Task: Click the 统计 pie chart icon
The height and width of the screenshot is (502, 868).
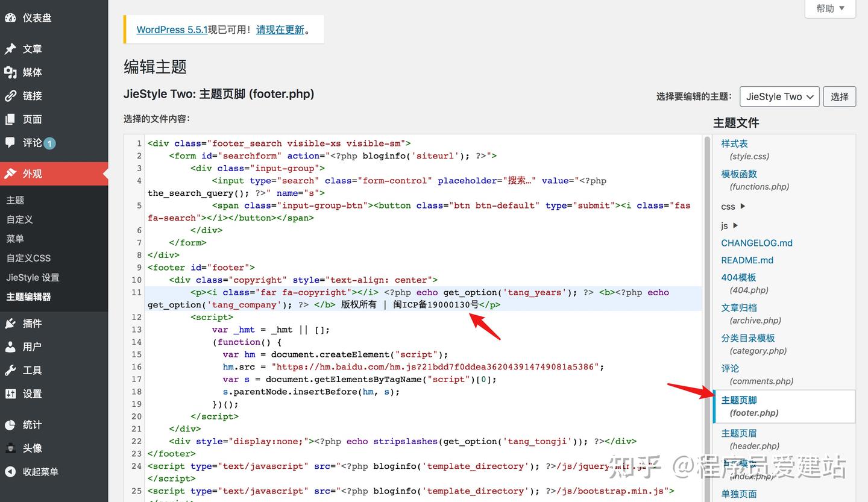Action: (10, 425)
